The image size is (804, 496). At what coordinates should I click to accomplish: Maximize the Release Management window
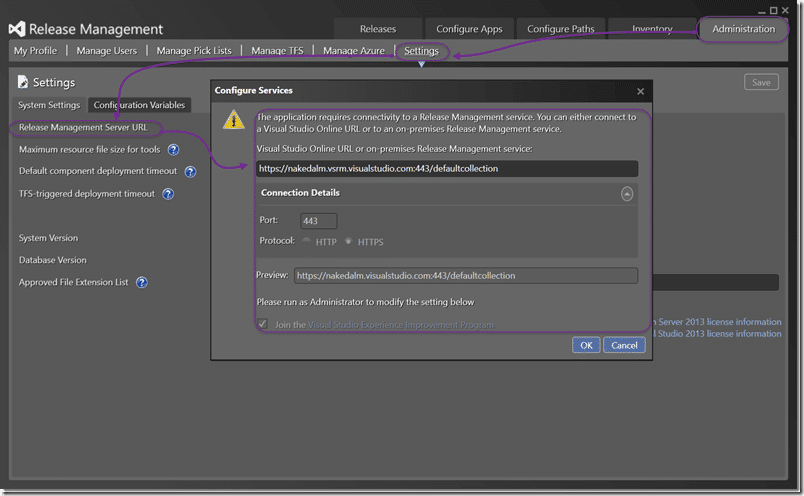click(773, 10)
